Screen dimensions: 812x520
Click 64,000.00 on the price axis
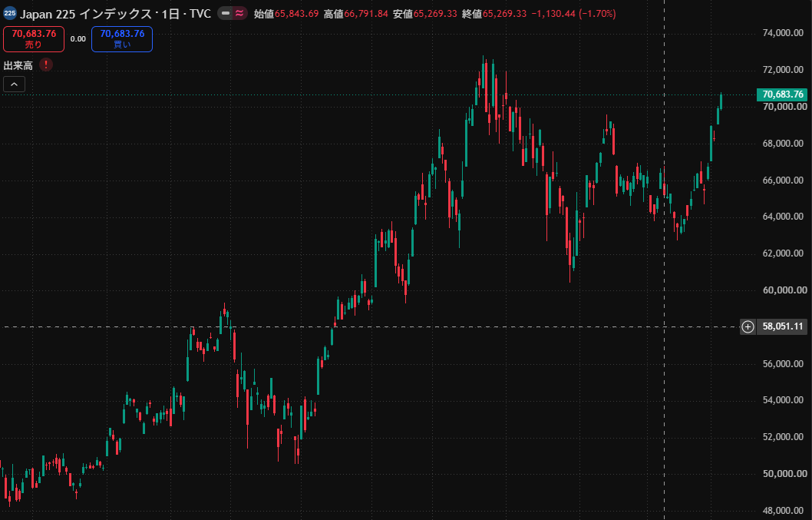(x=784, y=217)
